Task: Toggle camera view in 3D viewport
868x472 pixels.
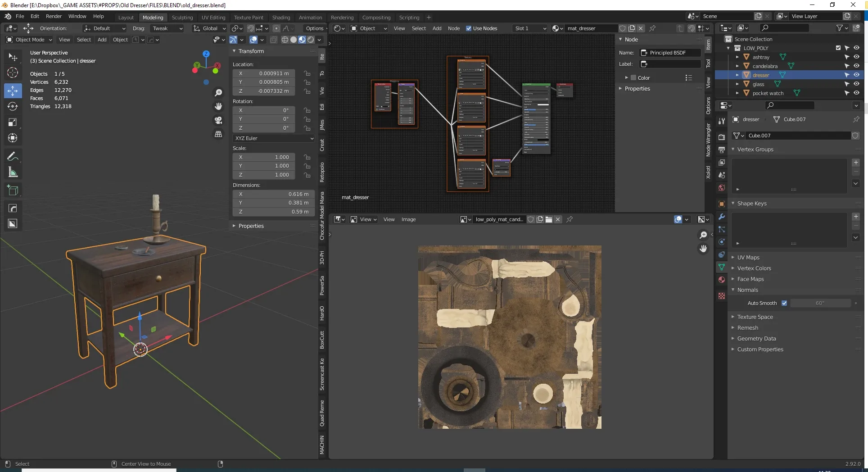Action: click(218, 120)
